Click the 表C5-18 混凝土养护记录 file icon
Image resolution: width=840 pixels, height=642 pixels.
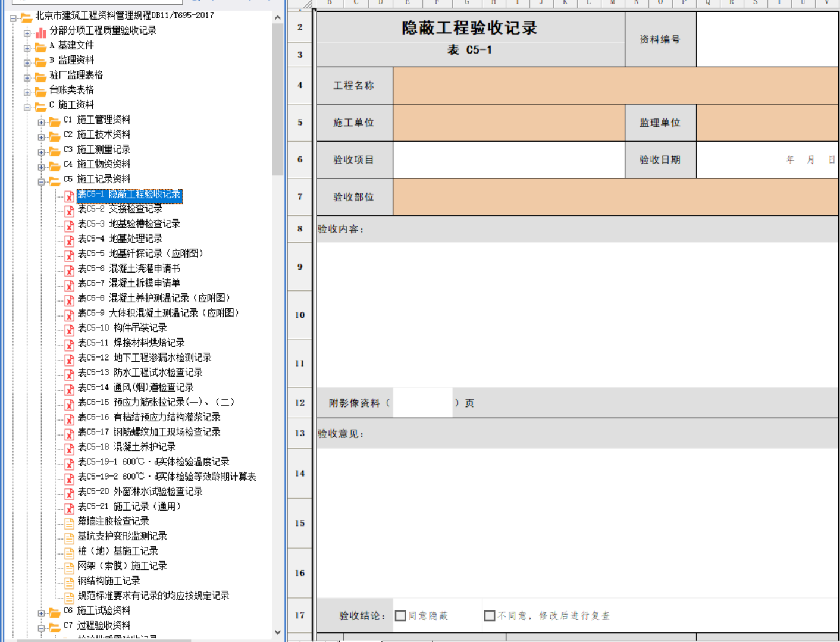point(70,449)
